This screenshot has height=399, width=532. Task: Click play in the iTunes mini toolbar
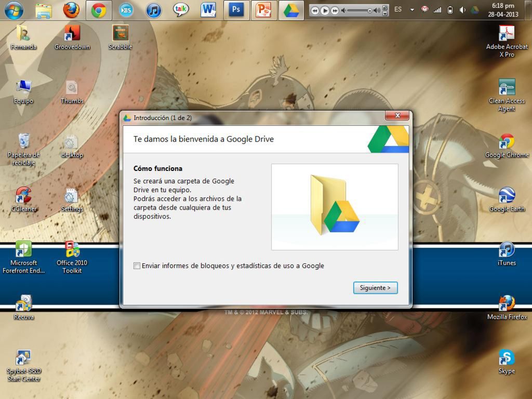[325, 11]
